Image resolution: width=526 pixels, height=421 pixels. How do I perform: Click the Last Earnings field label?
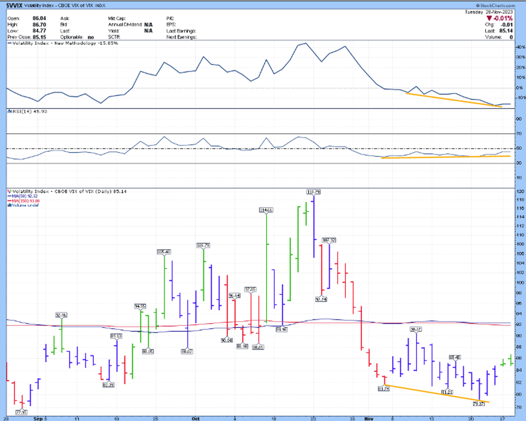tap(181, 31)
